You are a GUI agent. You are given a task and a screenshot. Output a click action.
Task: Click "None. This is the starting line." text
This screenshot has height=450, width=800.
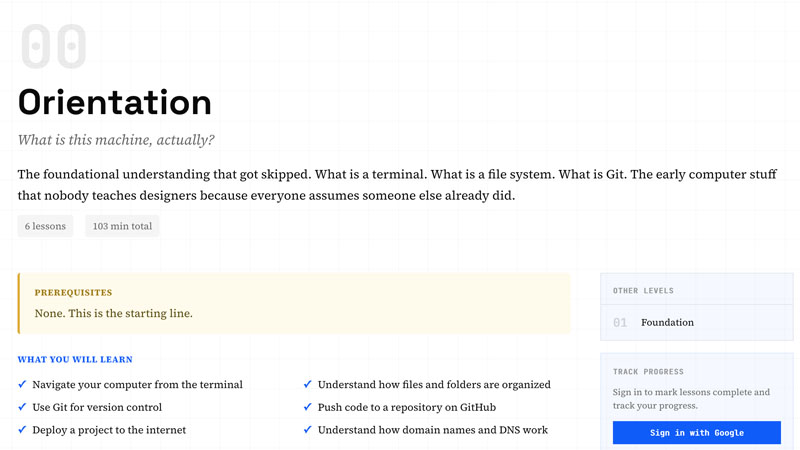click(x=113, y=313)
